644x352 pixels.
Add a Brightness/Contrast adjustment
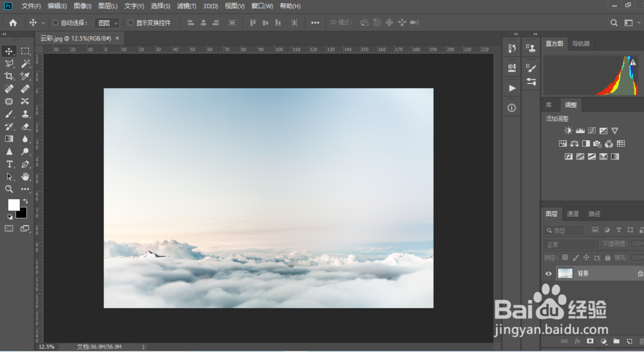pos(568,131)
